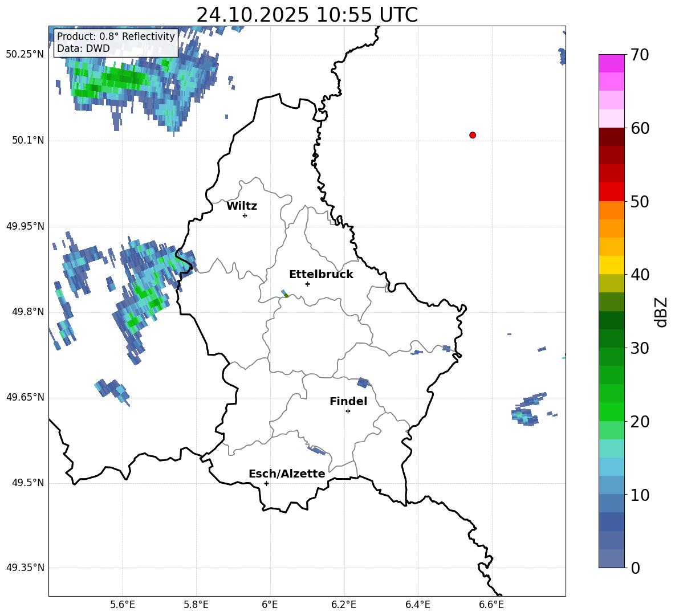Screen dimensions: 675x616
Task: Click the 50 tick on the colorbar
Action: [x=640, y=201]
